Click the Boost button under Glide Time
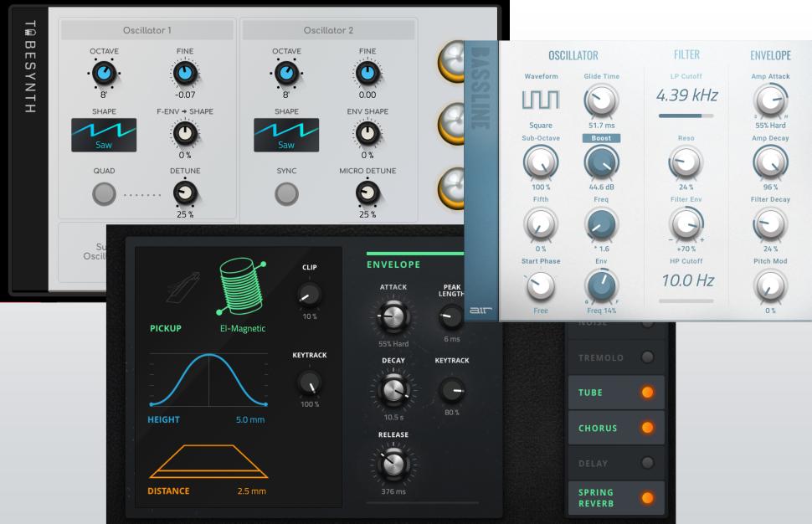Viewport: 812px width, 524px height. tap(600, 137)
